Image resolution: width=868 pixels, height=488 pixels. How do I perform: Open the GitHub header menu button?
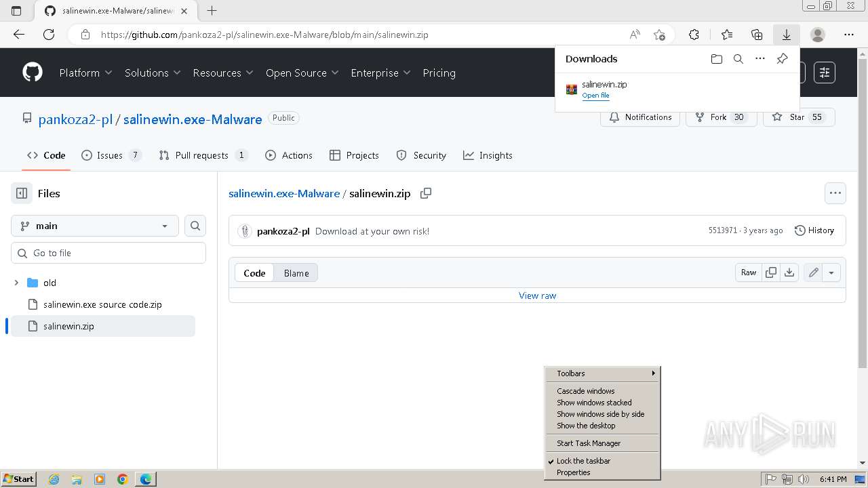coord(825,73)
